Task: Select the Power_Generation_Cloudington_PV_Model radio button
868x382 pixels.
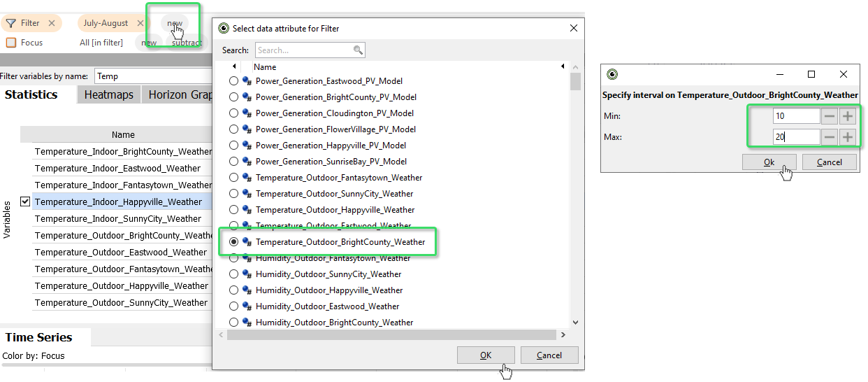Action: (233, 113)
